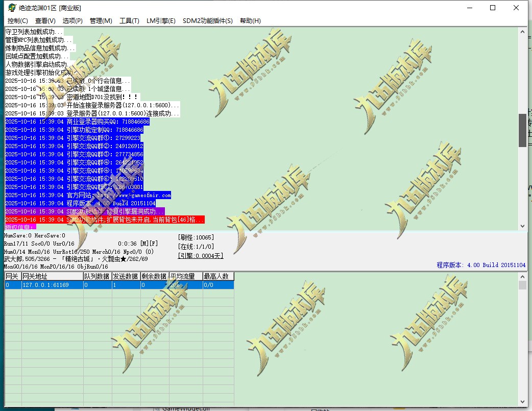
Task: Click log line 已读取 1个城堡信息
Action: [68, 89]
